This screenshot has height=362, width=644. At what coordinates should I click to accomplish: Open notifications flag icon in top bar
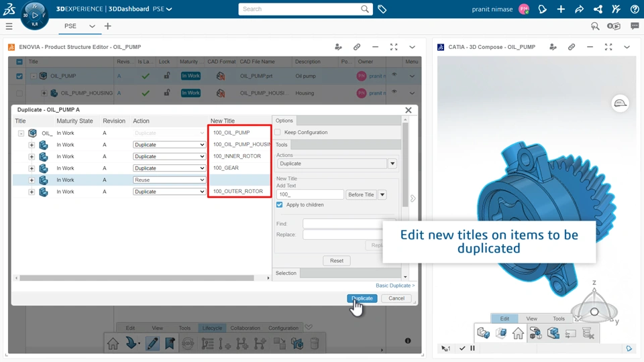pos(542,9)
